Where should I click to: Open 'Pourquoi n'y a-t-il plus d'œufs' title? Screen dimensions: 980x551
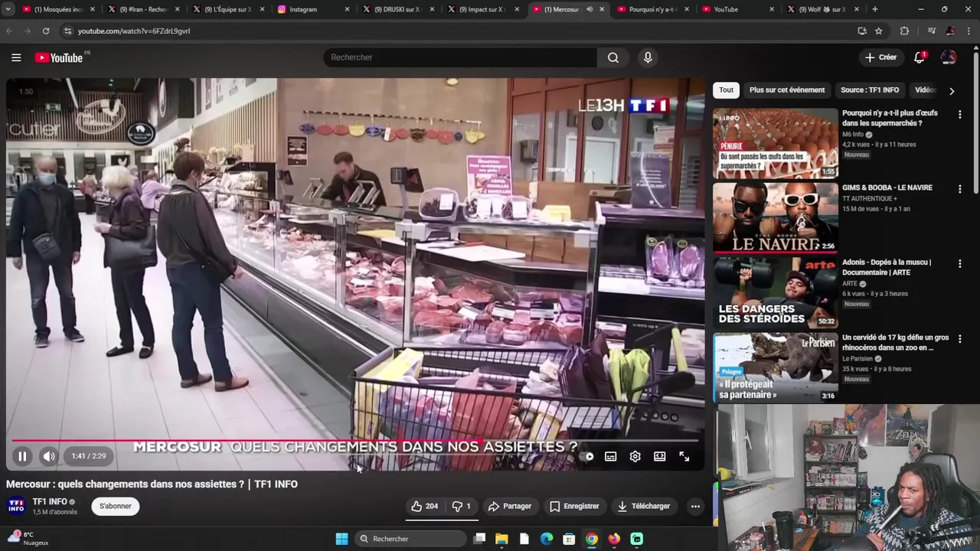coord(890,118)
